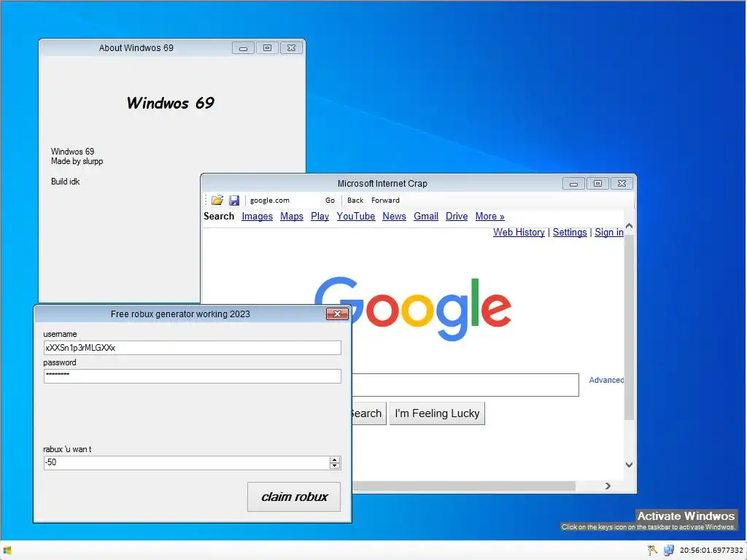
Task: Maximize the Microsoft Internet Crap window
Action: pyautogui.click(x=598, y=183)
